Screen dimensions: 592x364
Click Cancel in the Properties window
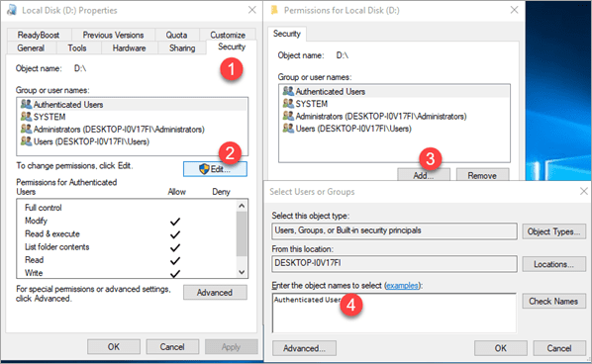tap(172, 346)
